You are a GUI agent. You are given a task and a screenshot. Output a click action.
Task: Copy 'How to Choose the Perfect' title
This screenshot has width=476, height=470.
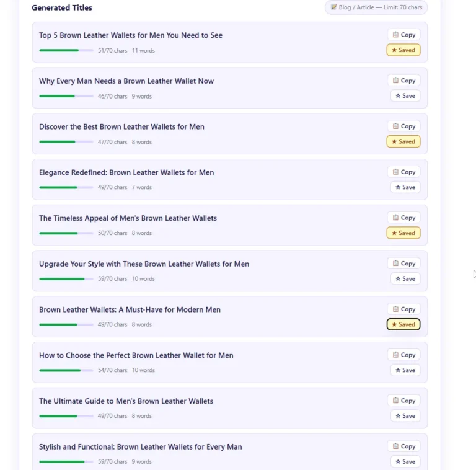403,355
